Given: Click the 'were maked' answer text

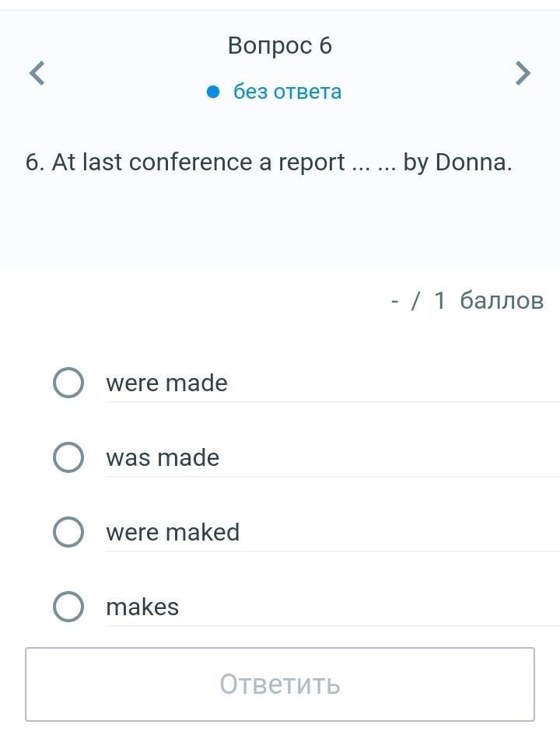Looking at the screenshot, I should [x=173, y=532].
